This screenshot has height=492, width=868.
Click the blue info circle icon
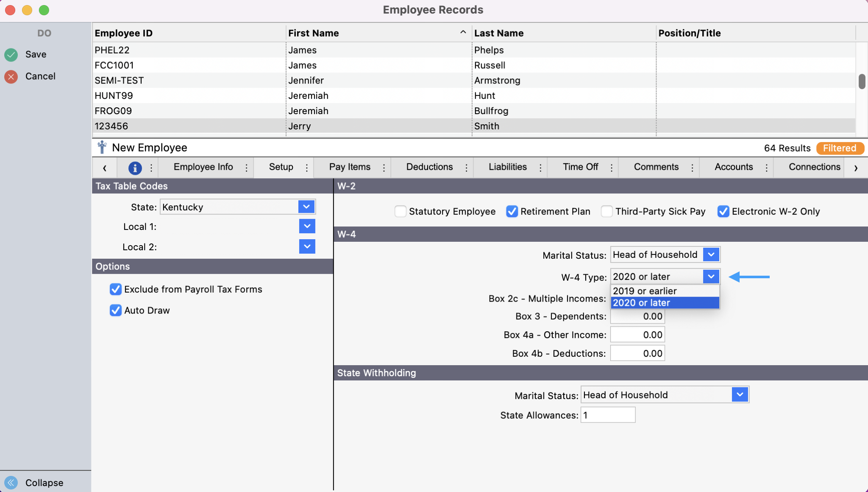[x=135, y=168]
